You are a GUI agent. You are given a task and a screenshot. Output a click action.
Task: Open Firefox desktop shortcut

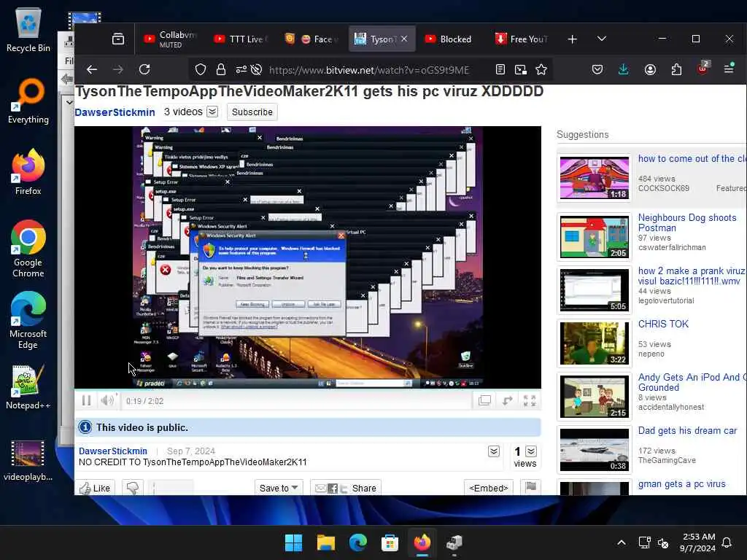[x=28, y=172]
